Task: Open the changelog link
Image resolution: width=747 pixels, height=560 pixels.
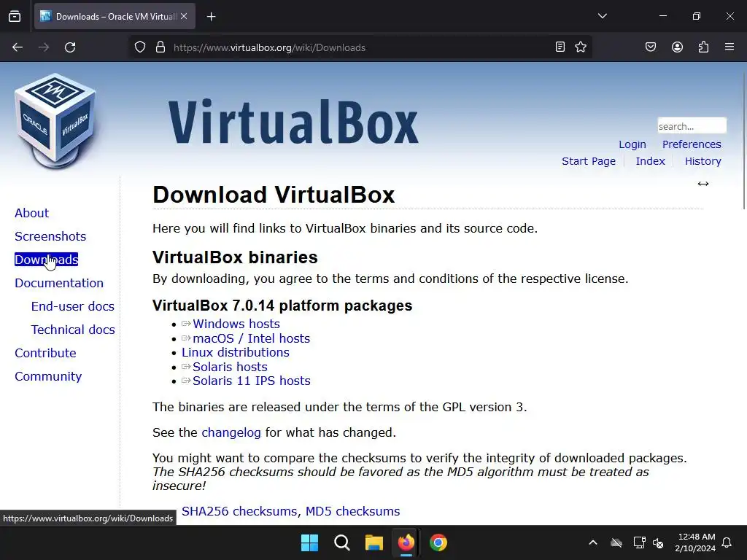Action: pos(231,432)
